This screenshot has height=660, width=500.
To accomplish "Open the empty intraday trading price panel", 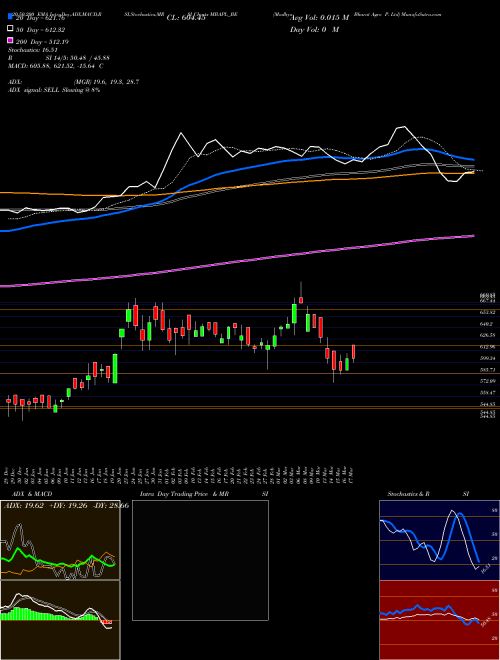I will coord(200,560).
